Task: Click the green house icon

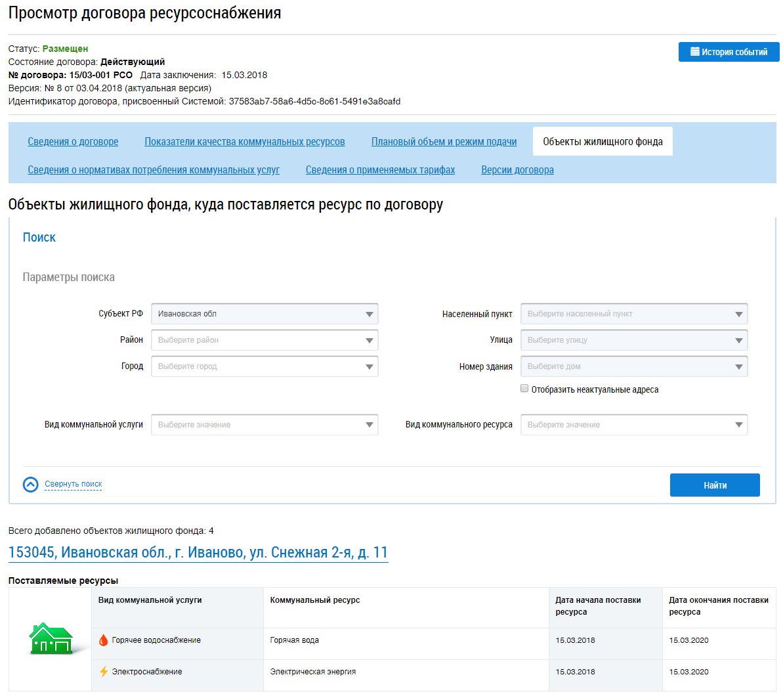Action: coord(51,638)
